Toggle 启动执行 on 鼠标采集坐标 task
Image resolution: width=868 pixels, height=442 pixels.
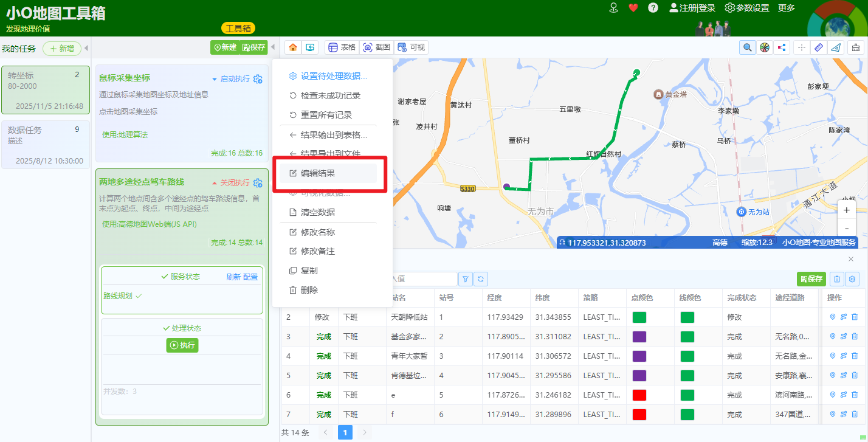[x=230, y=79]
